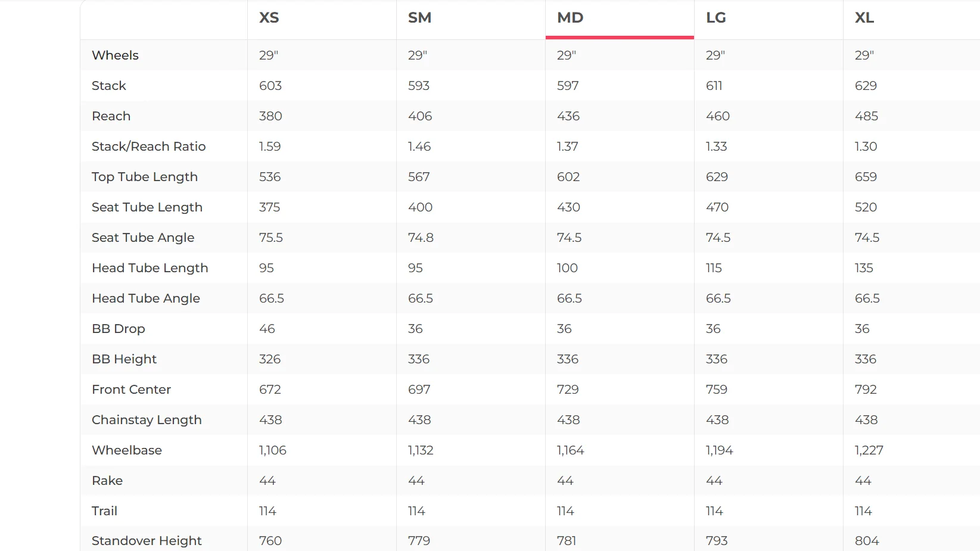This screenshot has height=551, width=980.
Task: Select the Stack/Reach Ratio row label
Action: point(148,147)
